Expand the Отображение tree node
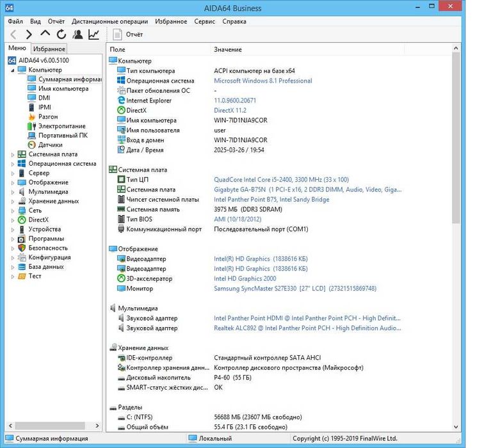The width and height of the screenshot is (500, 448). 13,182
